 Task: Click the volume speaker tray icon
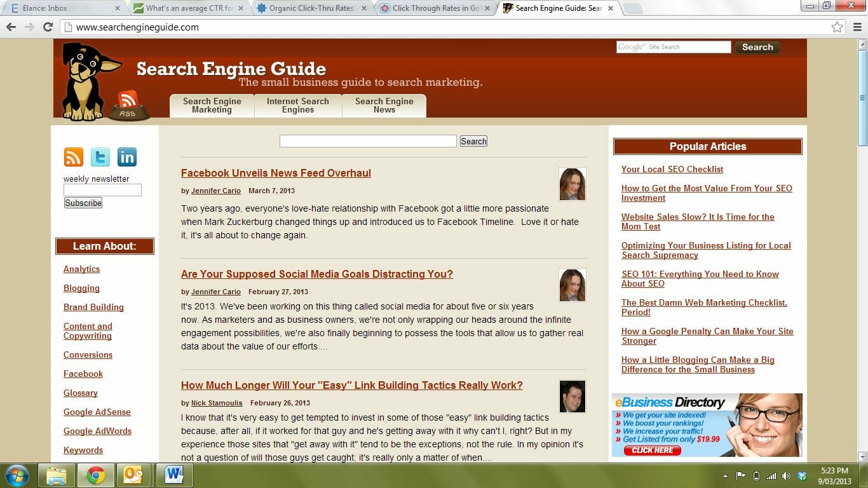(787, 476)
